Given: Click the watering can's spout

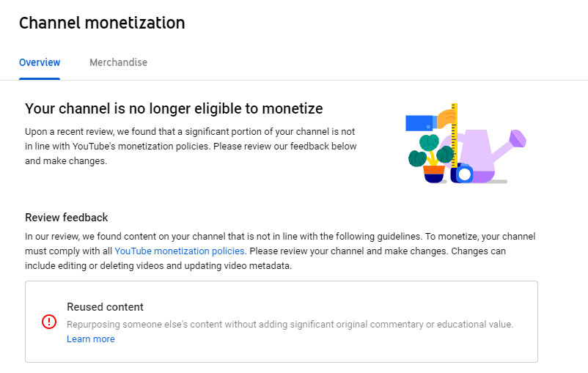Looking at the screenshot, I should (518, 138).
